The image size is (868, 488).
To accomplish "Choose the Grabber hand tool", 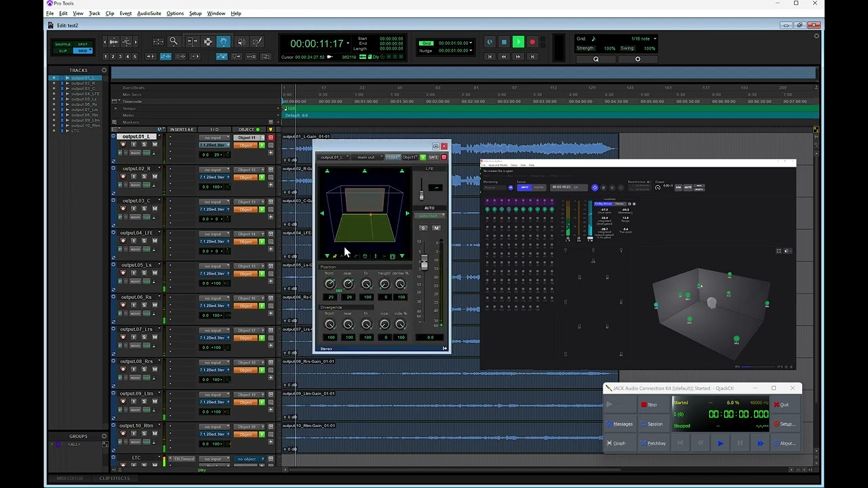I will click(224, 42).
